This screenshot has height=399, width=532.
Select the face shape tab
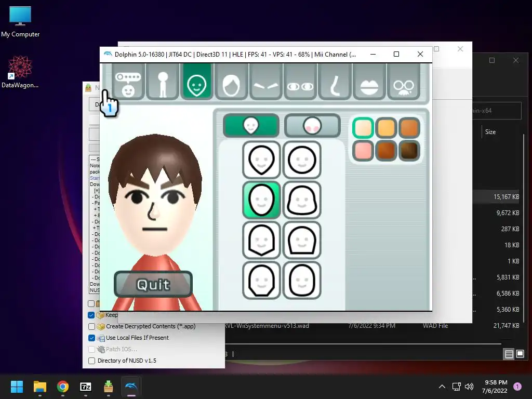pos(197,82)
